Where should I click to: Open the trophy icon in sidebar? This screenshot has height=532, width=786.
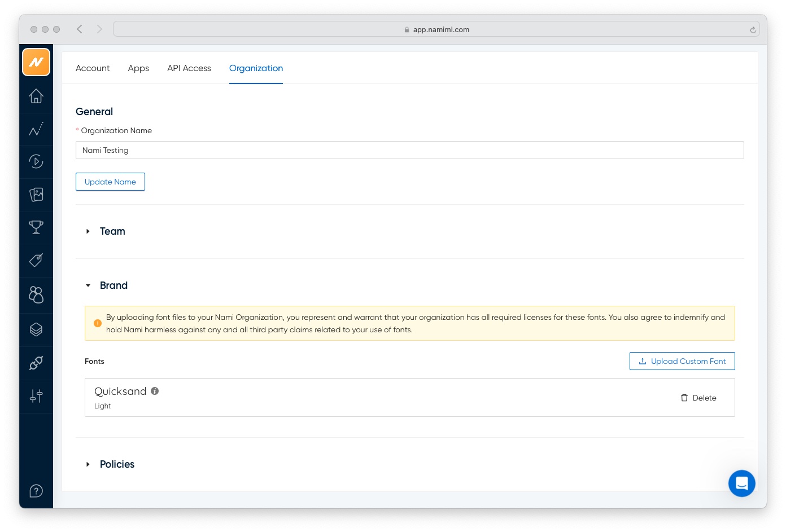(x=36, y=227)
